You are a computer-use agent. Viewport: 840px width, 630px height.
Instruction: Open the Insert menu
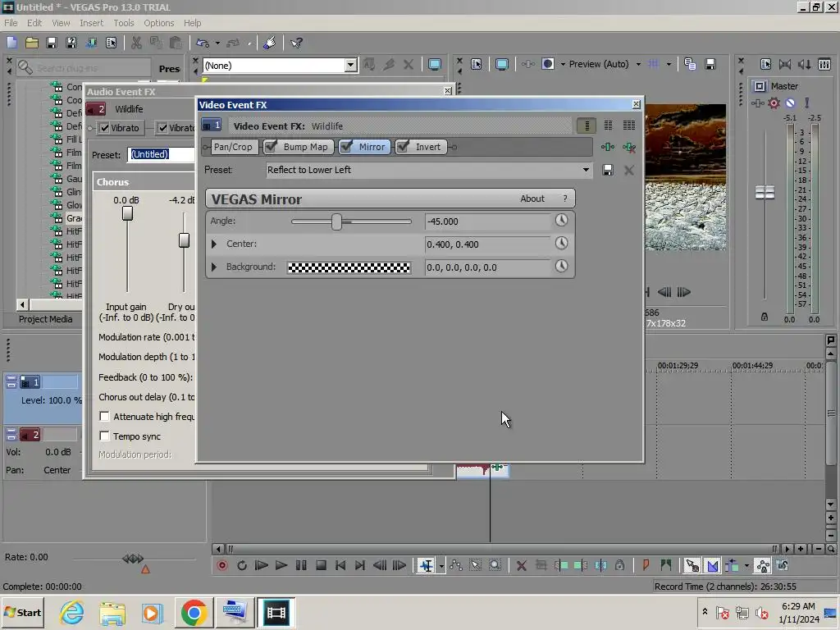[92, 23]
